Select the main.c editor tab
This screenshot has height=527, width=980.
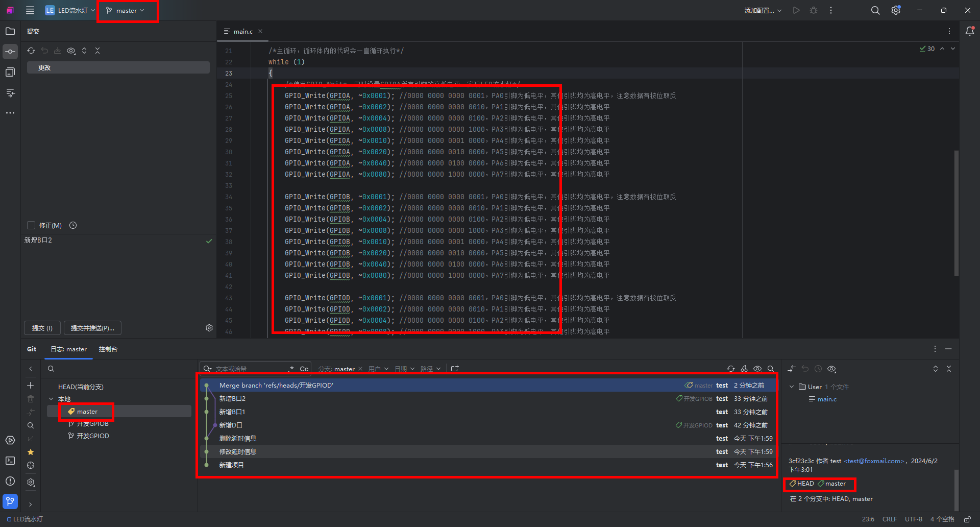click(243, 31)
